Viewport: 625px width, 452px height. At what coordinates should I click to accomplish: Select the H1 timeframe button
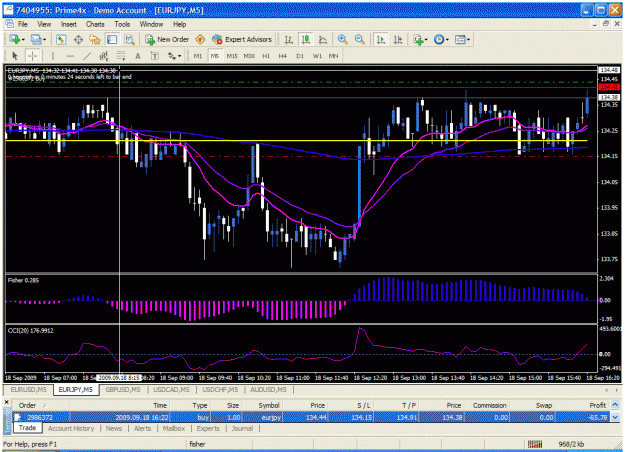[266, 56]
